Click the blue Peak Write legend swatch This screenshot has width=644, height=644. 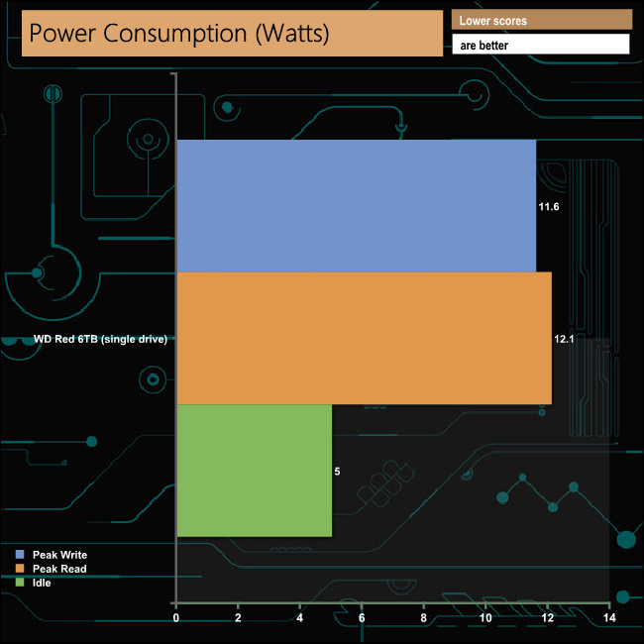tap(20, 555)
